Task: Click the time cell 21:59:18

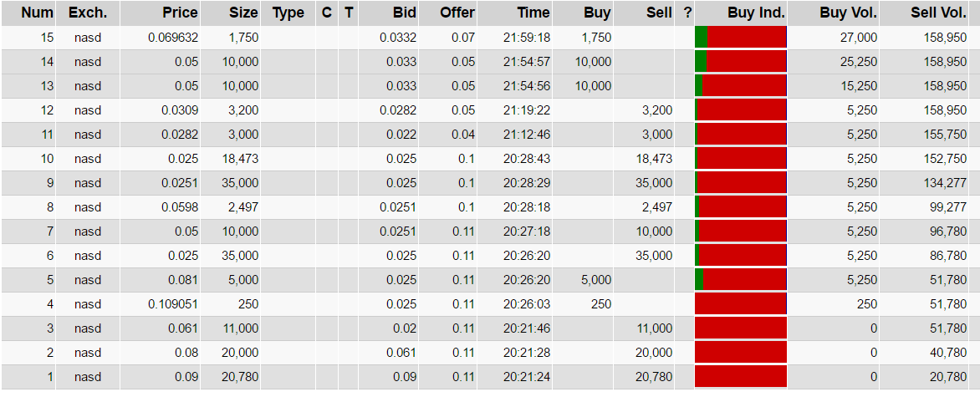Action: 527,38
